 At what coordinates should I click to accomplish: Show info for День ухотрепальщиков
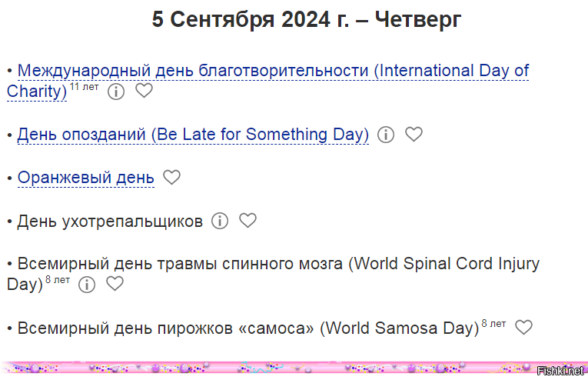pyautogui.click(x=220, y=221)
